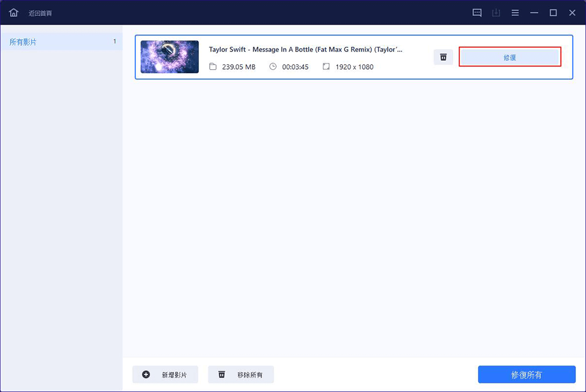Click the folder icon beside file size
This screenshot has height=392, width=586.
click(213, 67)
